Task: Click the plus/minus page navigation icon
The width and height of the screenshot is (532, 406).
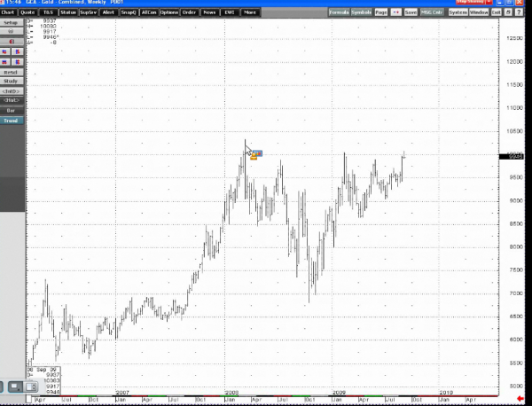Action: 395,13
